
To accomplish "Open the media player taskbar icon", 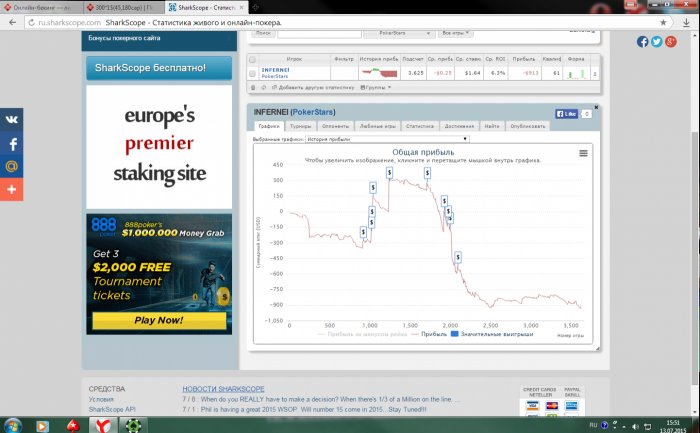I will click(42, 426).
